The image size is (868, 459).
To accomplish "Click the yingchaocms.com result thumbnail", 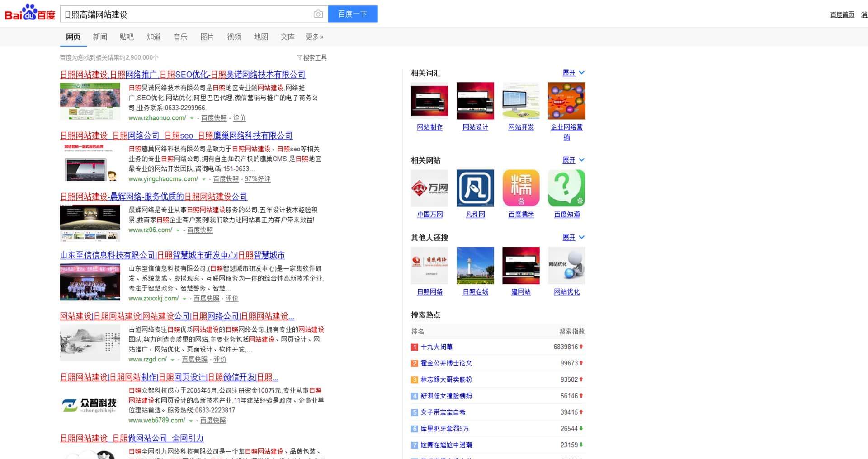I will click(90, 163).
